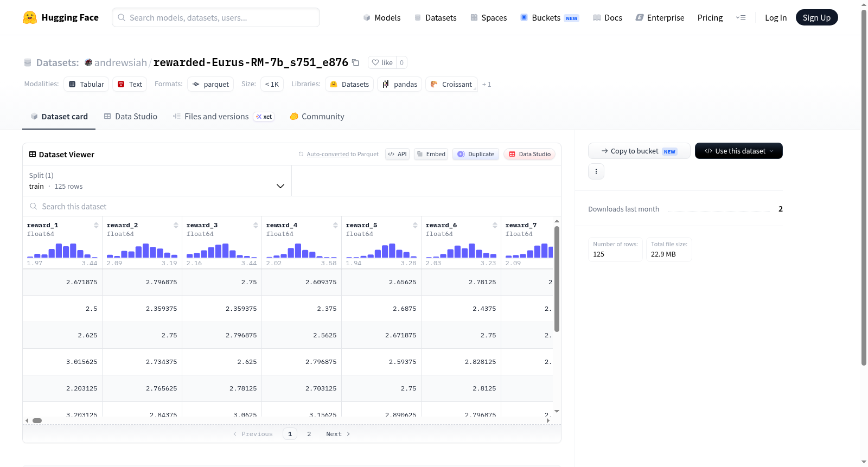Viewport: 868px width, 467px height.
Task: Click the reward_6 histogram range chart
Action: point(461,251)
